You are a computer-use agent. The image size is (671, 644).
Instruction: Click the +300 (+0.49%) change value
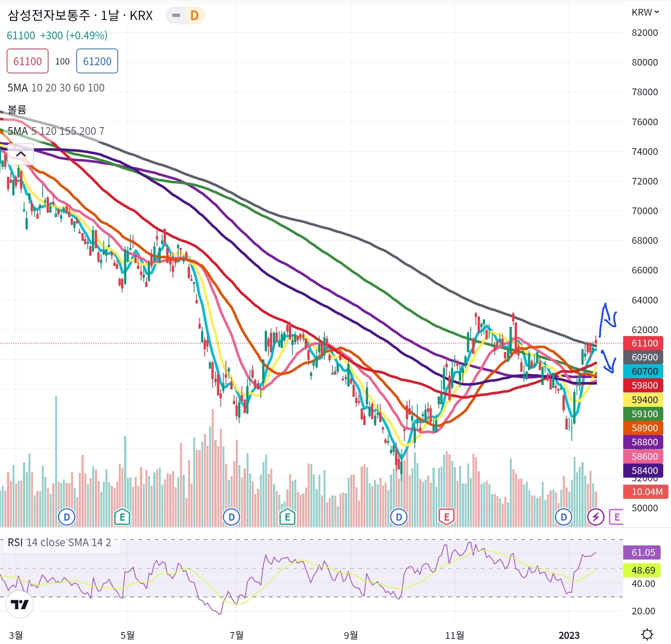point(74,35)
